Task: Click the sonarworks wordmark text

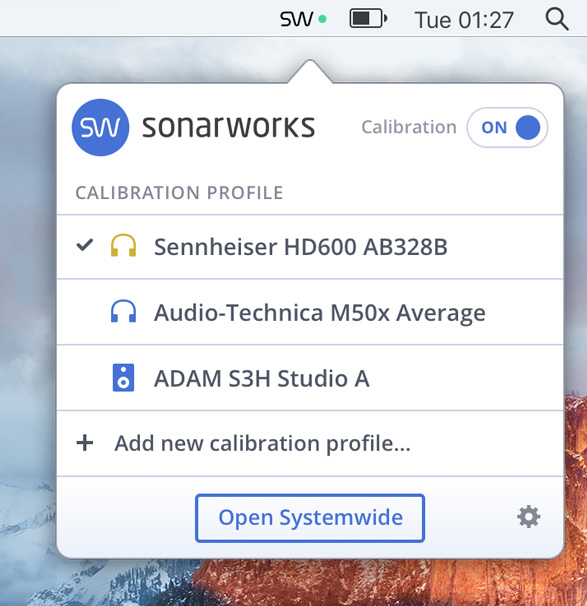Action: tap(228, 126)
